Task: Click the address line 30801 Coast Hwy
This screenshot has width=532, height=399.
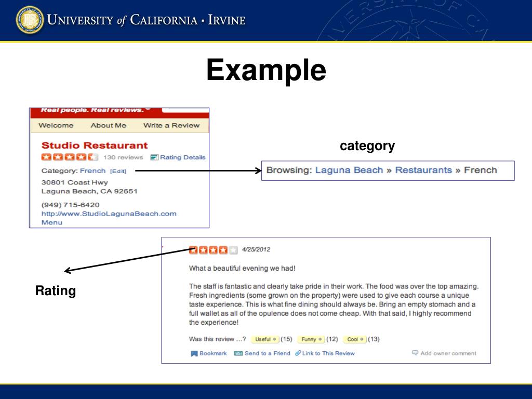Action: (75, 182)
